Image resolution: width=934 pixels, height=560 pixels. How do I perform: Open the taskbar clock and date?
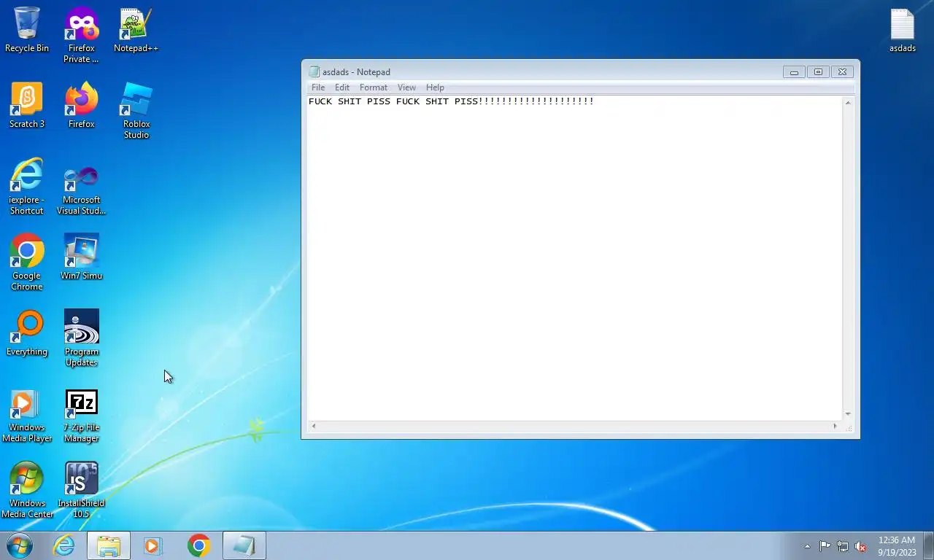[897, 546]
